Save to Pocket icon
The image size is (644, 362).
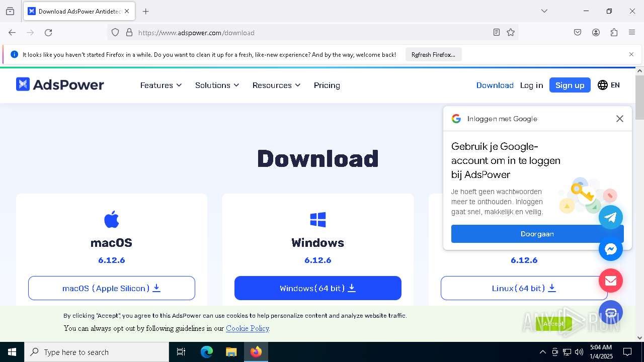(x=578, y=32)
